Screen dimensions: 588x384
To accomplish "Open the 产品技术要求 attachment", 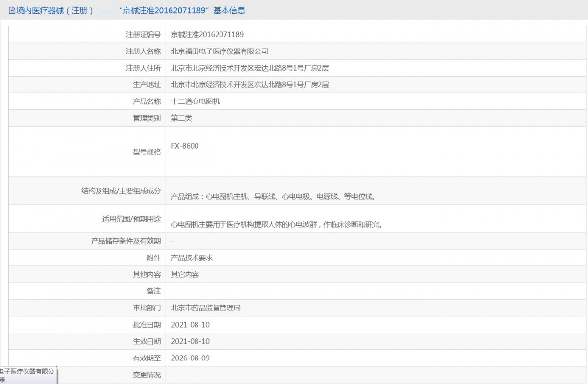I will tap(192, 258).
